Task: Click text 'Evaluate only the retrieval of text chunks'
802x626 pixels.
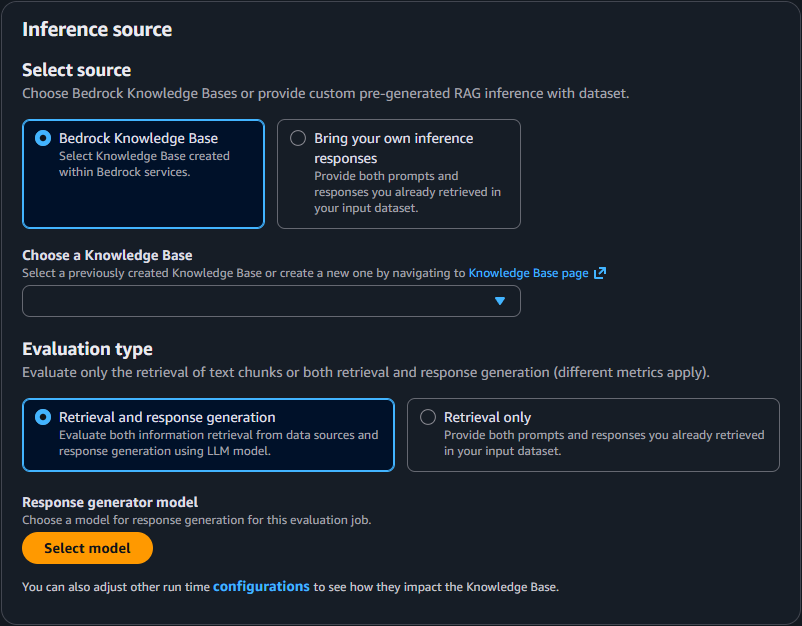Action: 152,372
